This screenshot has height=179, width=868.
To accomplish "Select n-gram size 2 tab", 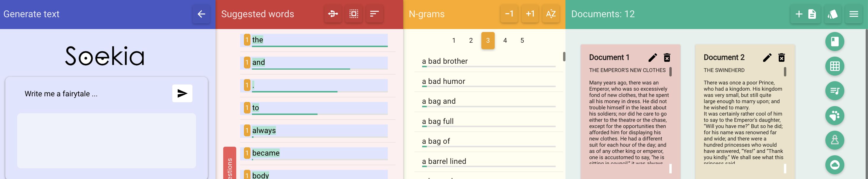I will point(471,40).
